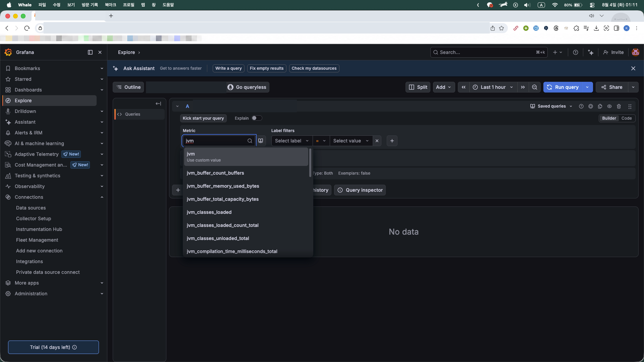Open Alerts & IRM in sidebar
The width and height of the screenshot is (644, 362).
[29, 133]
